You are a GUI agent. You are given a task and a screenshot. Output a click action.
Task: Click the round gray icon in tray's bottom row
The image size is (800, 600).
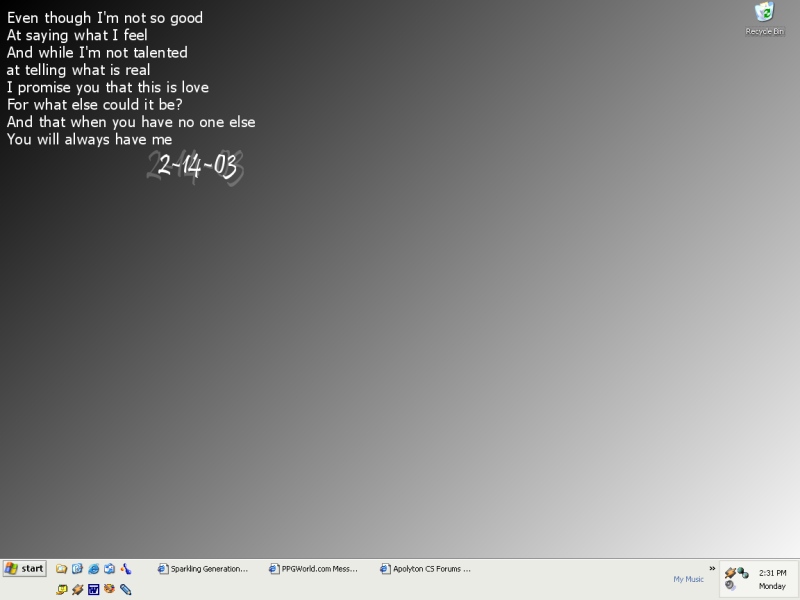[731, 585]
